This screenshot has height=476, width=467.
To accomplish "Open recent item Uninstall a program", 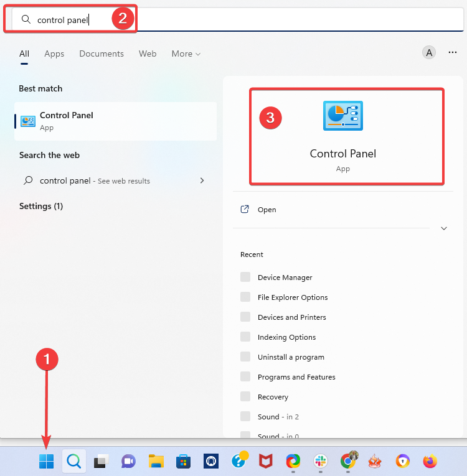I will click(x=291, y=357).
